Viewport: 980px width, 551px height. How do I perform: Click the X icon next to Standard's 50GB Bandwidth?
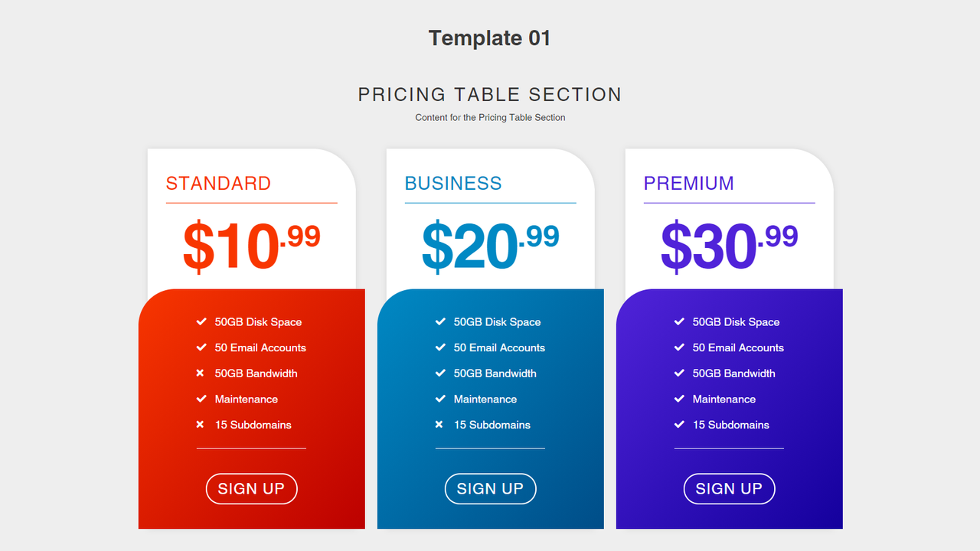(201, 373)
